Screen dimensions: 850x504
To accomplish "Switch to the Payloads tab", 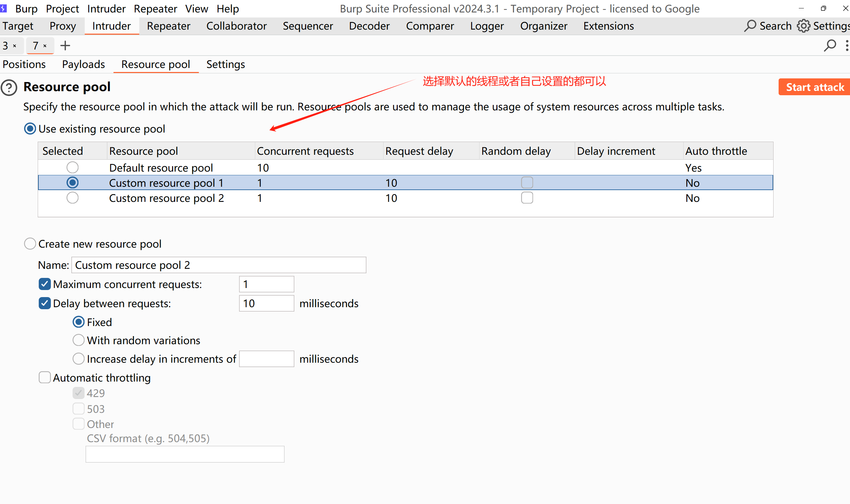I will point(83,64).
